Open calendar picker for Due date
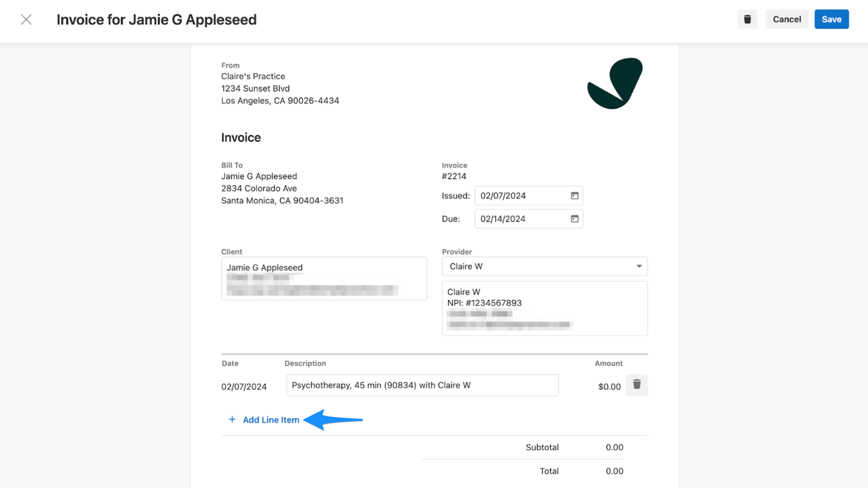This screenshot has height=488, width=868. tap(574, 219)
